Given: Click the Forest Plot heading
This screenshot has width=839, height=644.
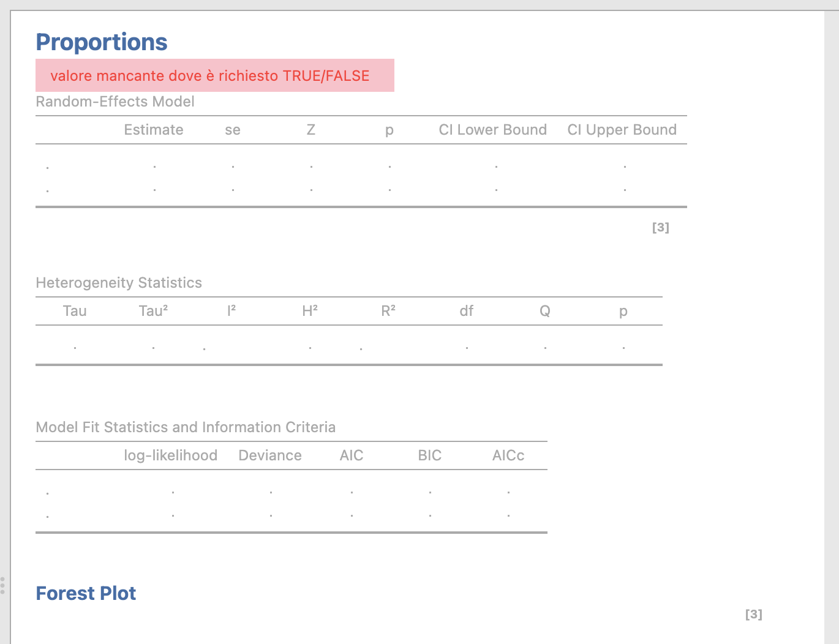Looking at the screenshot, I should pos(86,593).
